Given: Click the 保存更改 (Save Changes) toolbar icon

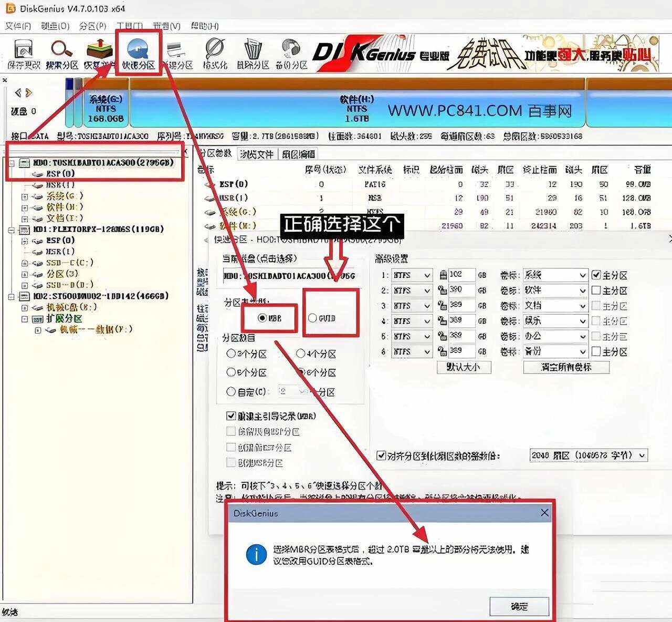Looking at the screenshot, I should pos(24,51).
